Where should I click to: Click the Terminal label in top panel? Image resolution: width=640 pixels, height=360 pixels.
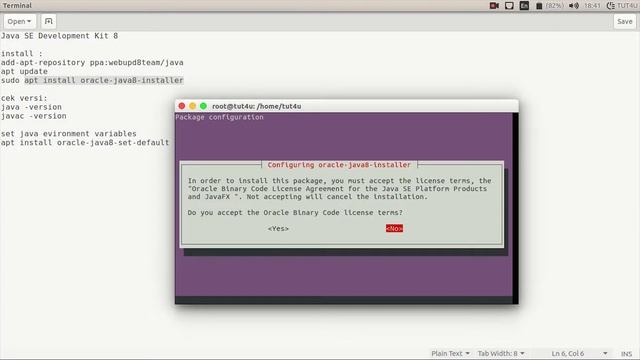pyautogui.click(x=17, y=5)
